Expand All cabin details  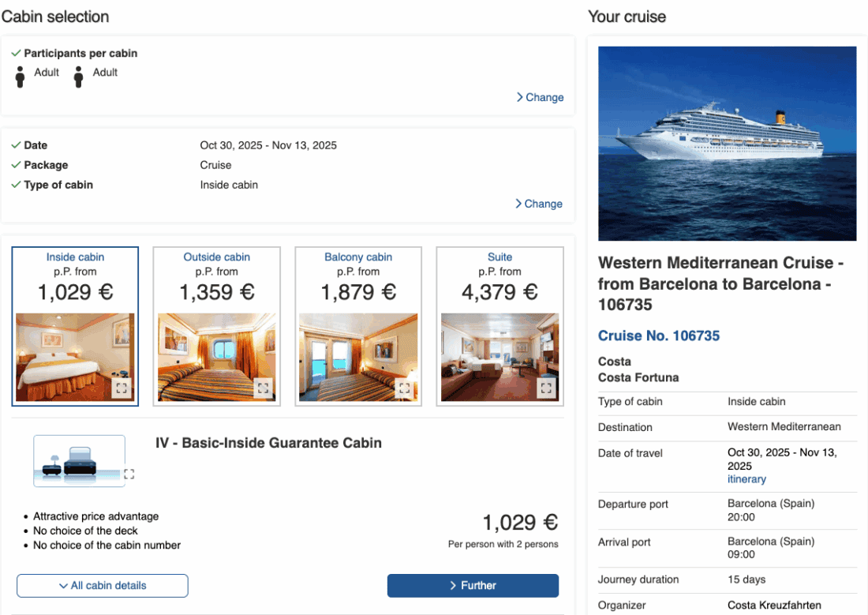point(103,586)
